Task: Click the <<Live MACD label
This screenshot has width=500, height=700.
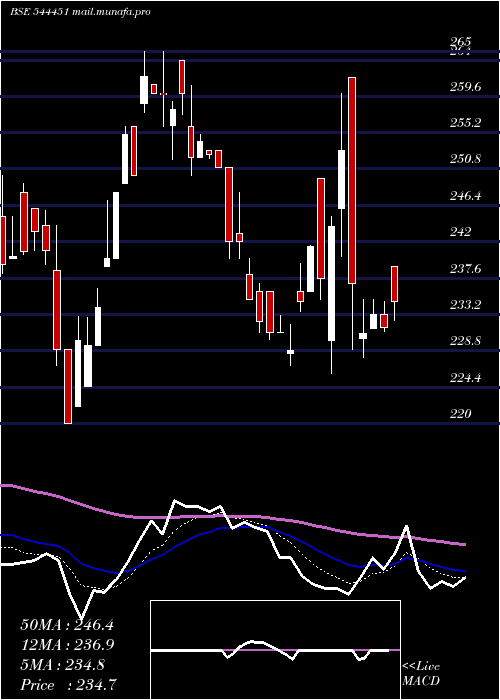Action: (421, 674)
